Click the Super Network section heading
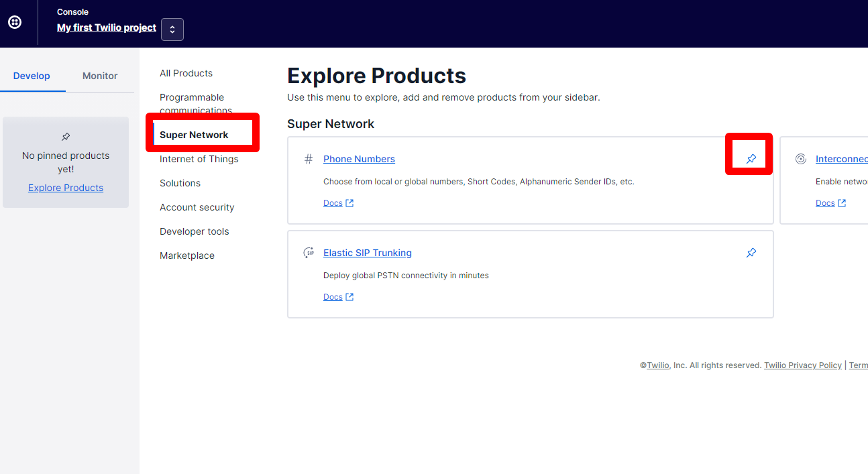Viewport: 868px width, 474px height. click(x=331, y=124)
